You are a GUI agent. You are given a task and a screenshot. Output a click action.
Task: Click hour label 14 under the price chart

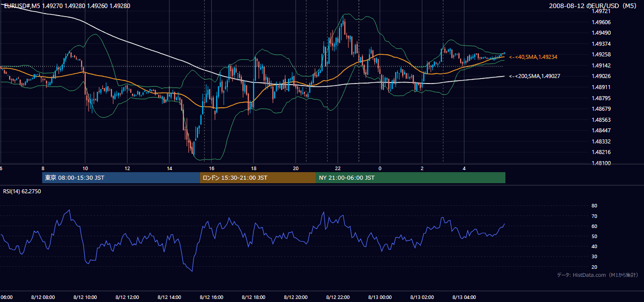click(x=169, y=168)
